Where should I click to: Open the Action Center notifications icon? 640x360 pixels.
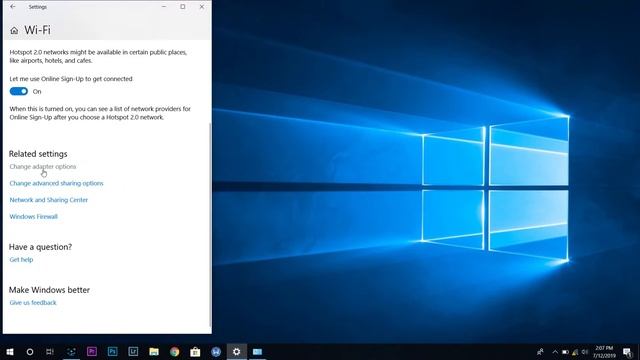click(627, 352)
